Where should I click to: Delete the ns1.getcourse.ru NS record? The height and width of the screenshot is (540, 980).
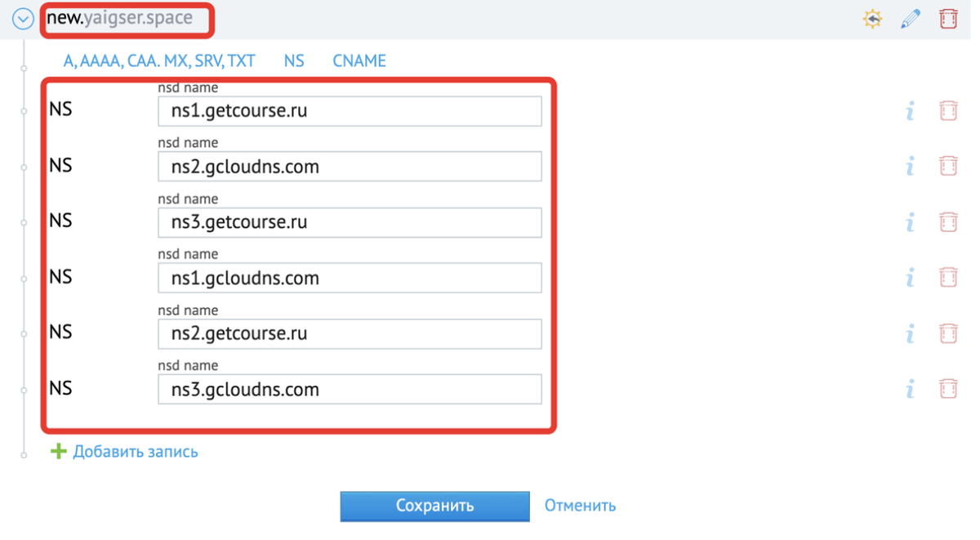948,110
